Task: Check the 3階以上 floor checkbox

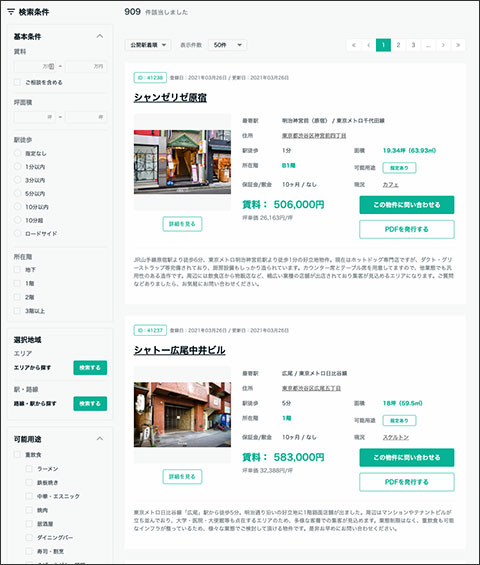Action: [17, 311]
